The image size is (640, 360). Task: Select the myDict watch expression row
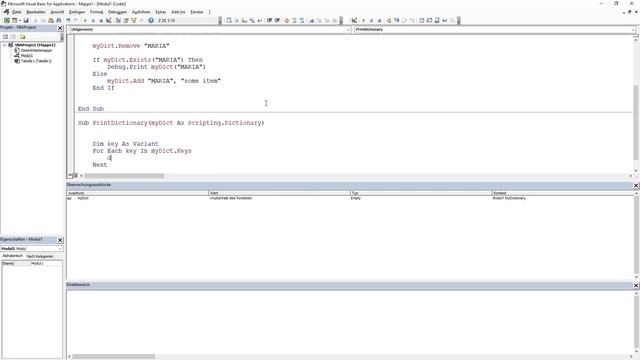click(350, 198)
